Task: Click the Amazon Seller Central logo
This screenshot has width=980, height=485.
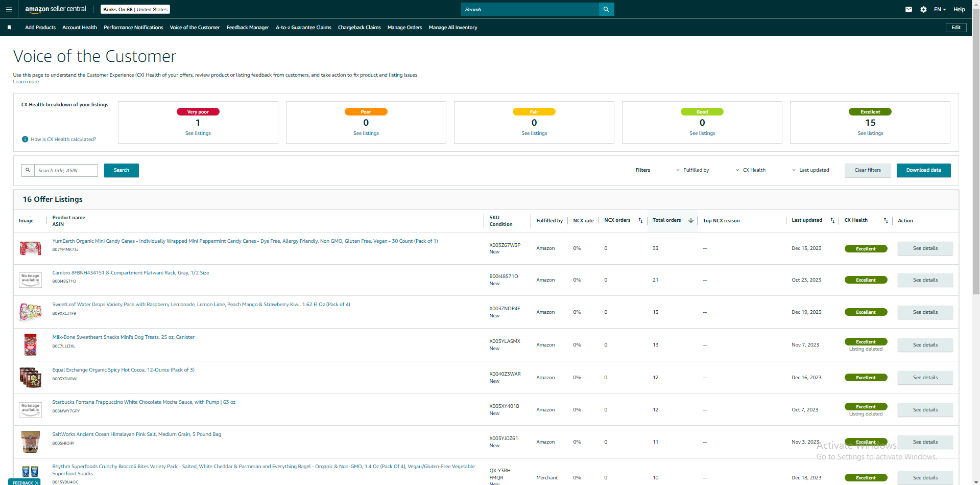Action: (x=56, y=9)
